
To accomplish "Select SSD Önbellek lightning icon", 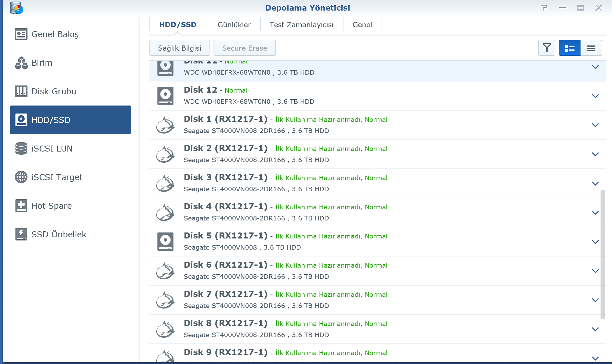I will (x=21, y=234).
